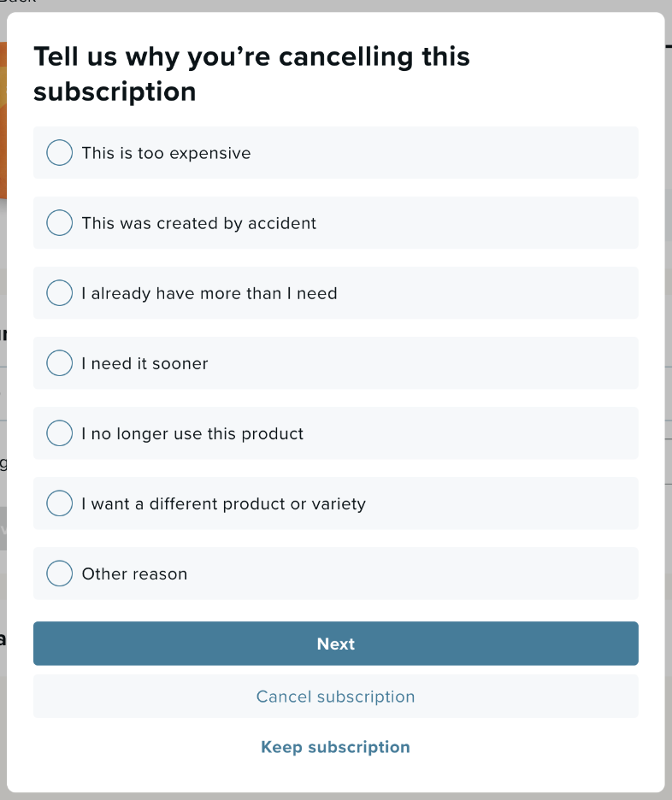Activate the "I need it sooner" radio circle
This screenshot has height=800, width=672.
click(59, 362)
